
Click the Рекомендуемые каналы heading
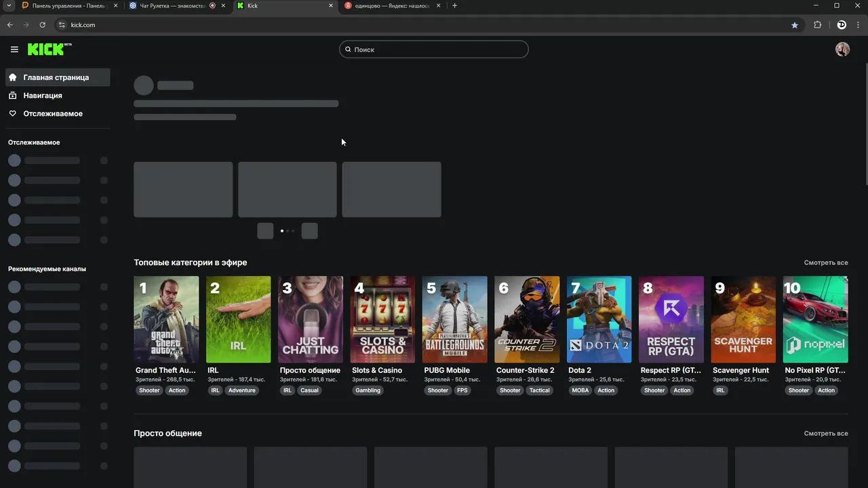(x=47, y=268)
